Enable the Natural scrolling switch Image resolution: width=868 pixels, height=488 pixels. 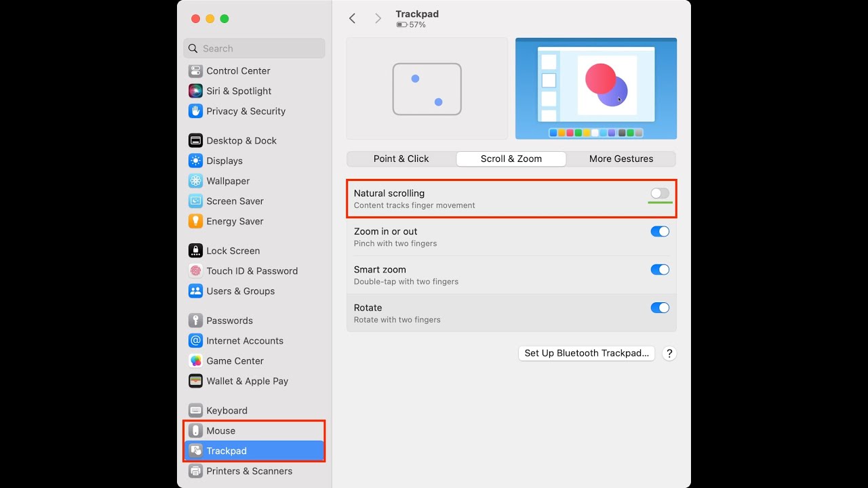click(x=660, y=193)
